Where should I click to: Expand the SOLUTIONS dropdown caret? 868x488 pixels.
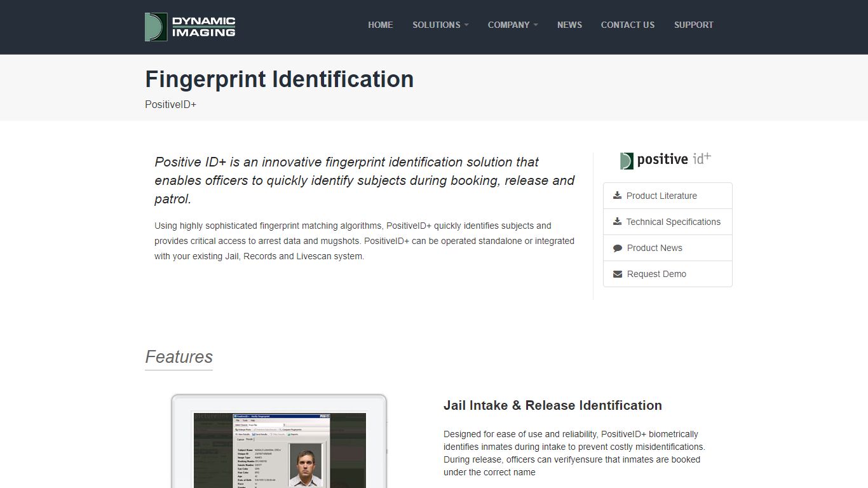pos(466,25)
